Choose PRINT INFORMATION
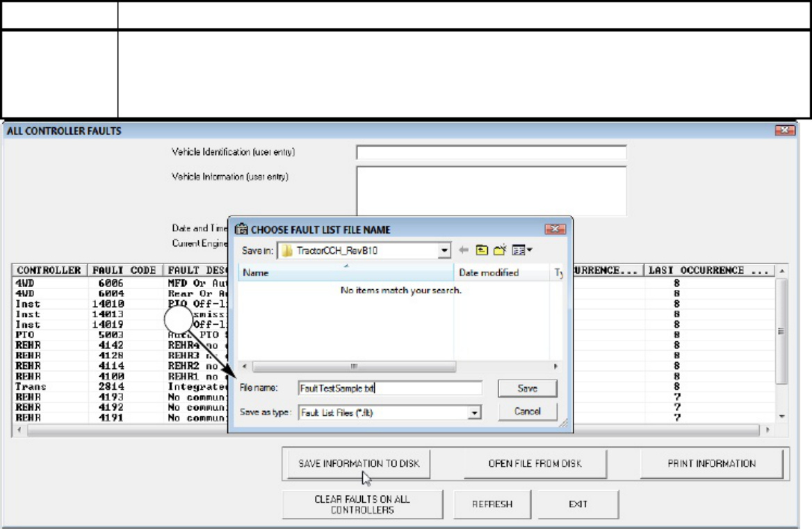This screenshot has height=529, width=812. 711,464
